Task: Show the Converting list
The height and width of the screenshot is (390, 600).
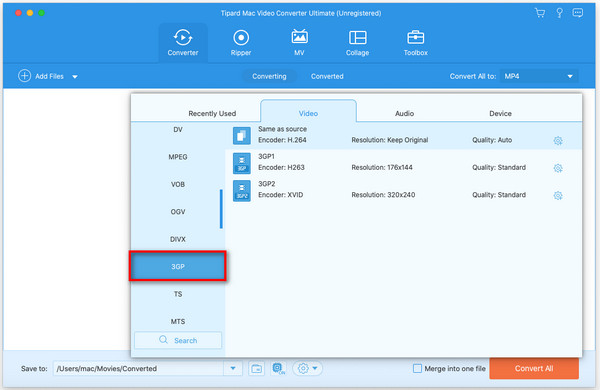Action: (x=269, y=76)
